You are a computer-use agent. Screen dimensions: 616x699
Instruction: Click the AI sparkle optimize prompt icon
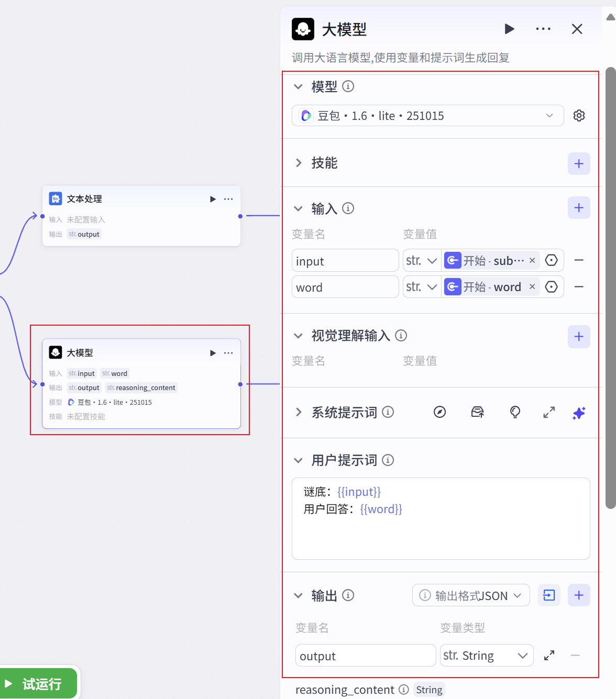tap(579, 413)
